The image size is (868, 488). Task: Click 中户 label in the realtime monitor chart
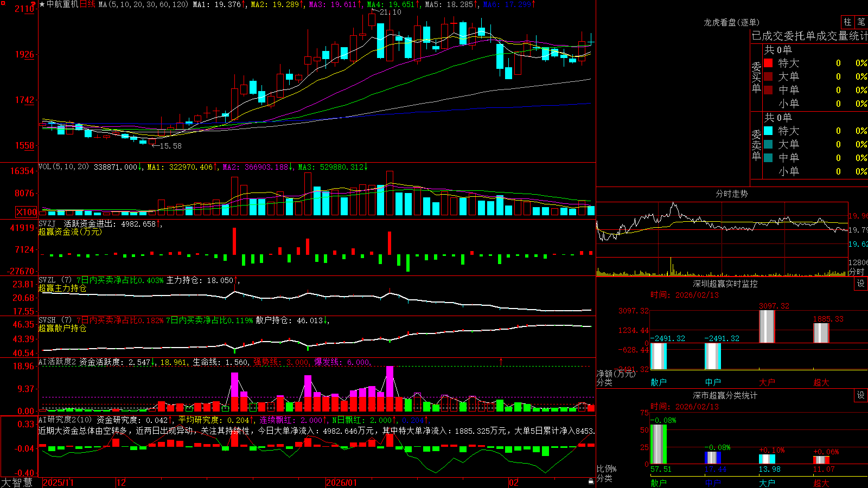tap(713, 382)
